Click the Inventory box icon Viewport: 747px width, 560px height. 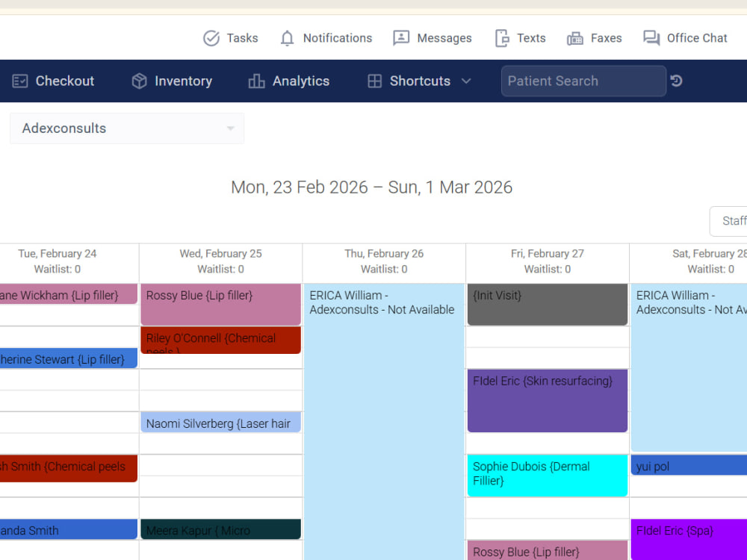[139, 81]
